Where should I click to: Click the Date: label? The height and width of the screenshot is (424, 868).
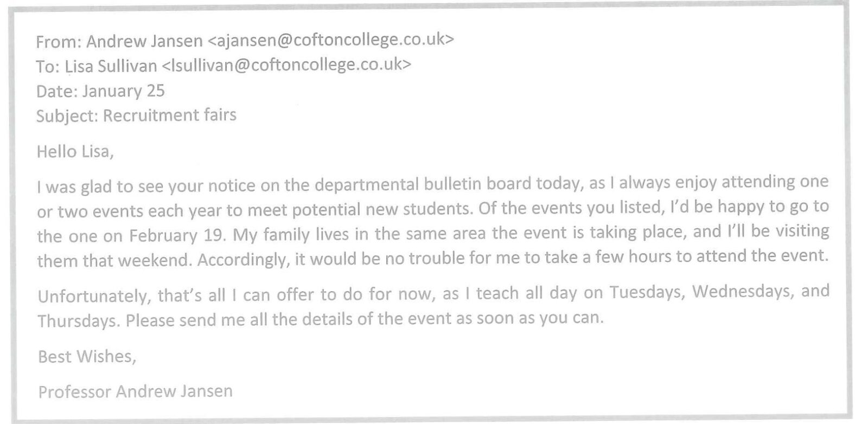coord(56,91)
